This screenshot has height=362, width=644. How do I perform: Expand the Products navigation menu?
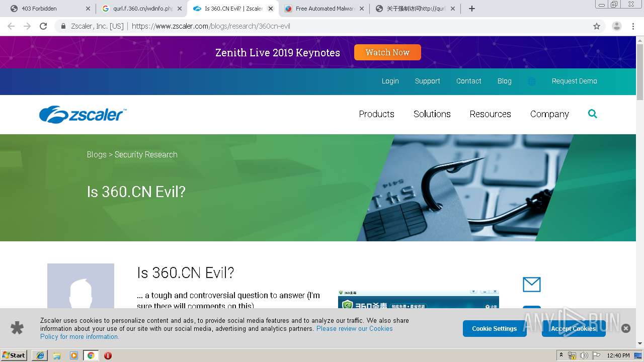376,114
